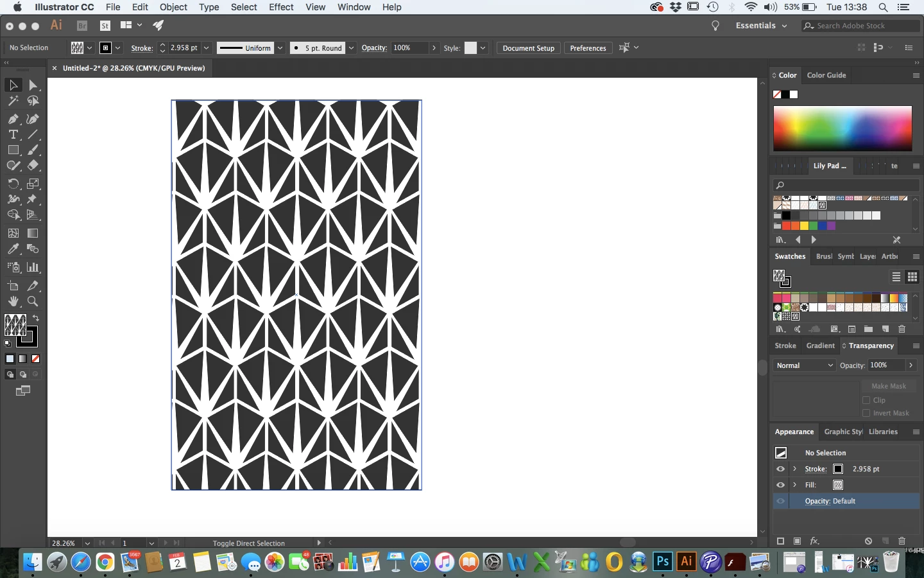The height and width of the screenshot is (578, 924).
Task: Pick the Magic Wand tool
Action: coord(13,101)
